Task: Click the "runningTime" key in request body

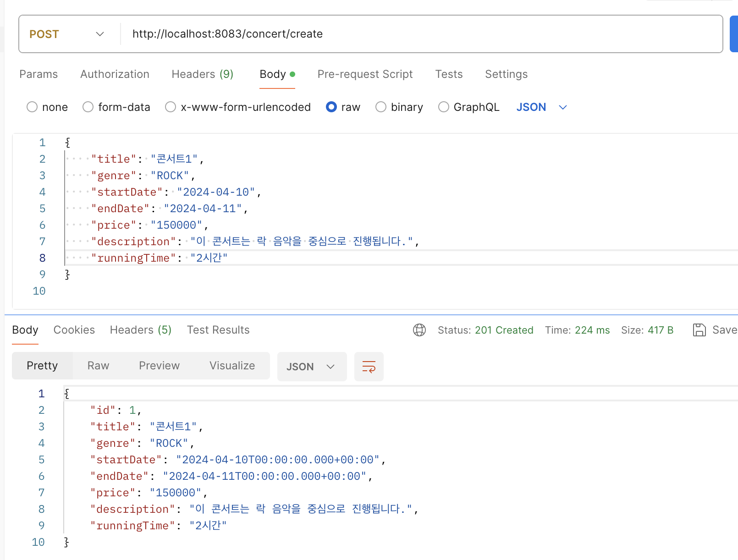Action: [x=133, y=258]
